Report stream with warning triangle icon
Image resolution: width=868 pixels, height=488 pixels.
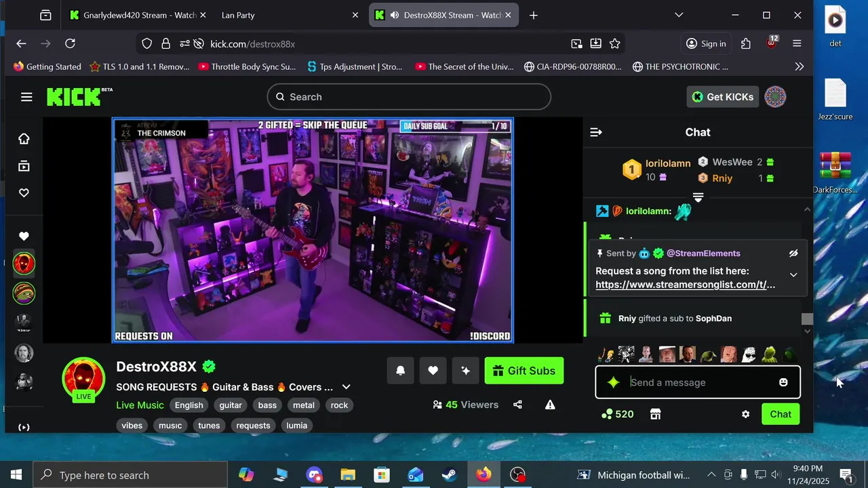coord(550,405)
